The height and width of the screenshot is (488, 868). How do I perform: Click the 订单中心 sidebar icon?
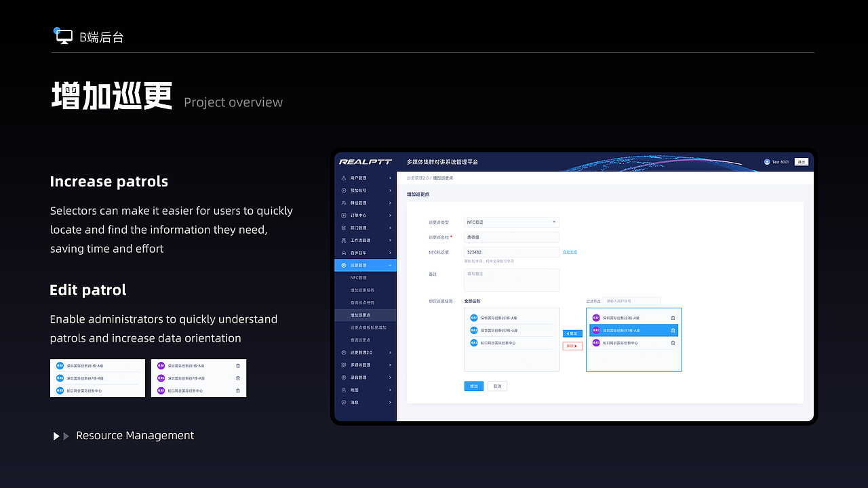coord(344,216)
